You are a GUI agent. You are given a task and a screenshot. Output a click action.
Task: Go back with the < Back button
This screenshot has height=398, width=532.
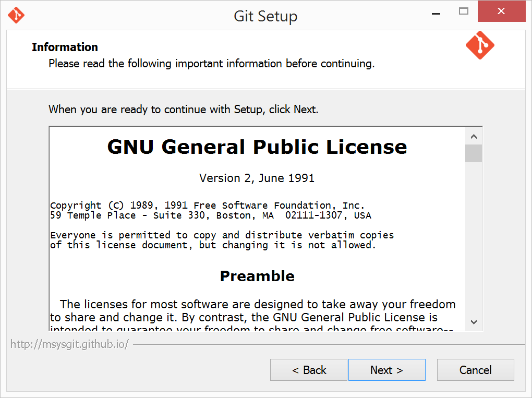[x=309, y=370]
